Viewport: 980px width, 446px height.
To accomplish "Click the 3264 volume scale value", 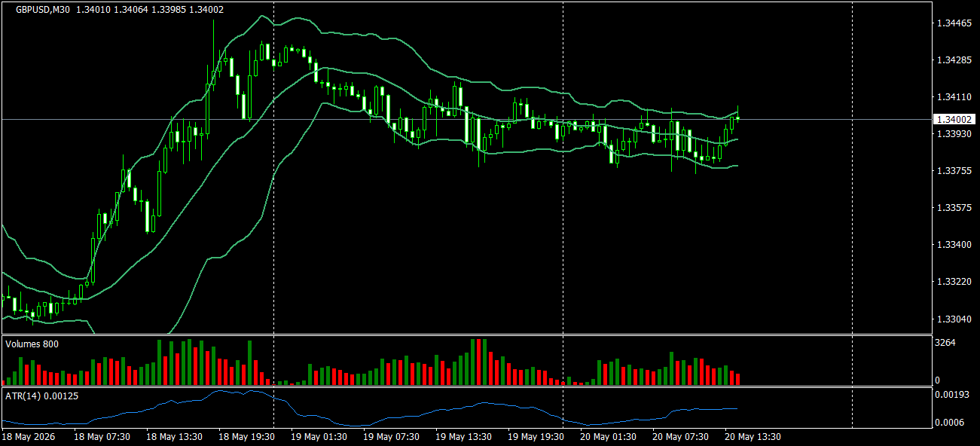I will (946, 343).
